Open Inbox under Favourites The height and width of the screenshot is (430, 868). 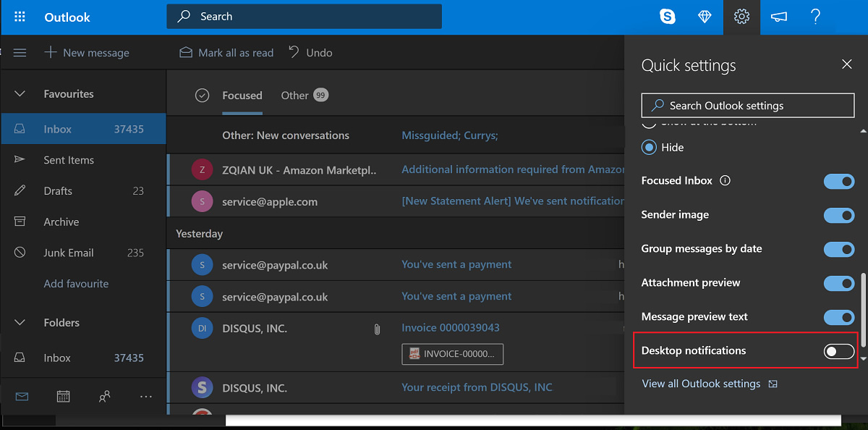point(83,129)
